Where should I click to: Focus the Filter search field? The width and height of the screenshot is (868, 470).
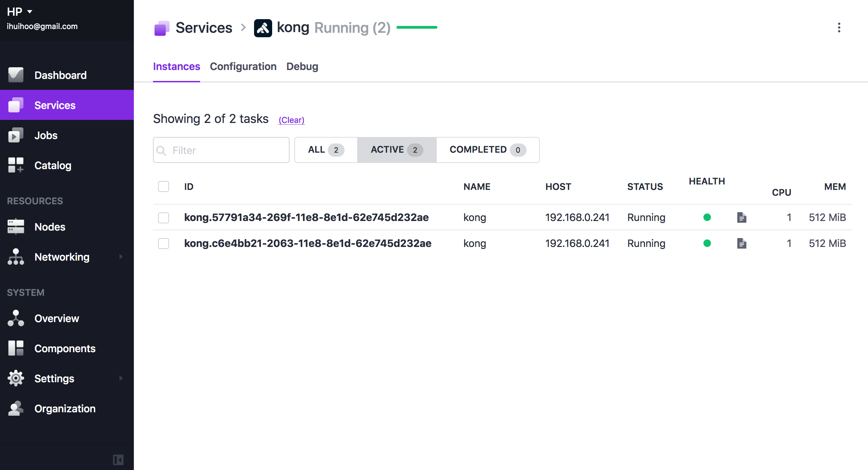[x=225, y=150]
